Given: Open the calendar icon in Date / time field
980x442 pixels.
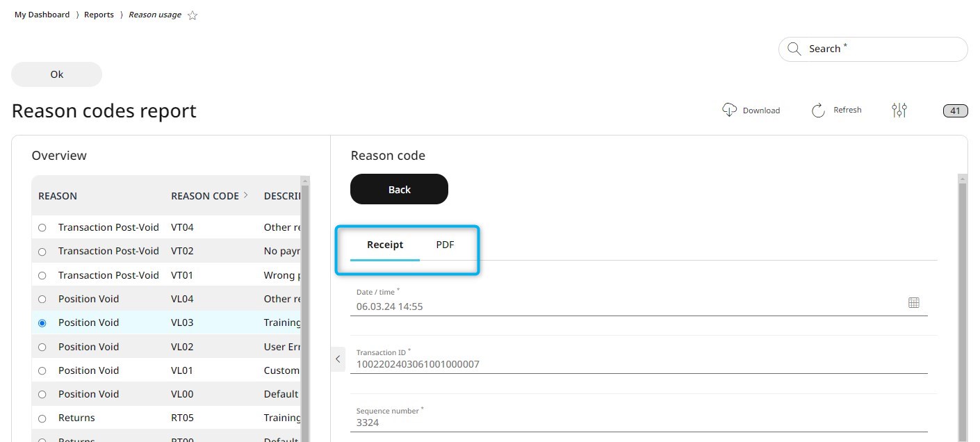Looking at the screenshot, I should (914, 302).
